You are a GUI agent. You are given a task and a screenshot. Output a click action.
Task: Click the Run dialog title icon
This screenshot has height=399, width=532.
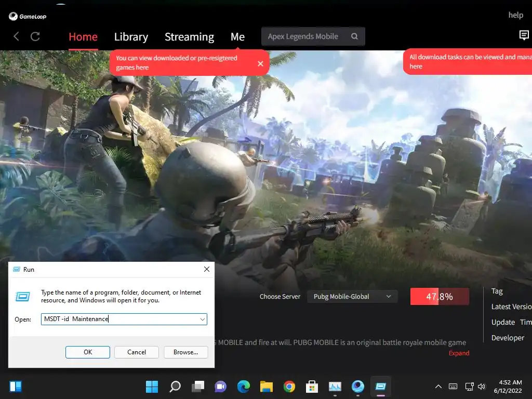(x=16, y=270)
